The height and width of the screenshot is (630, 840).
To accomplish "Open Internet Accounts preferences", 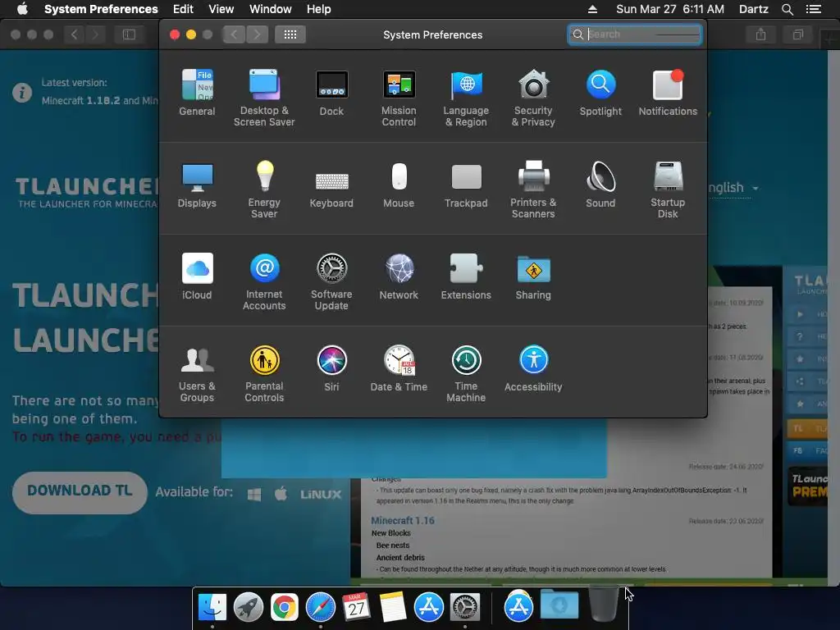I will (x=264, y=281).
